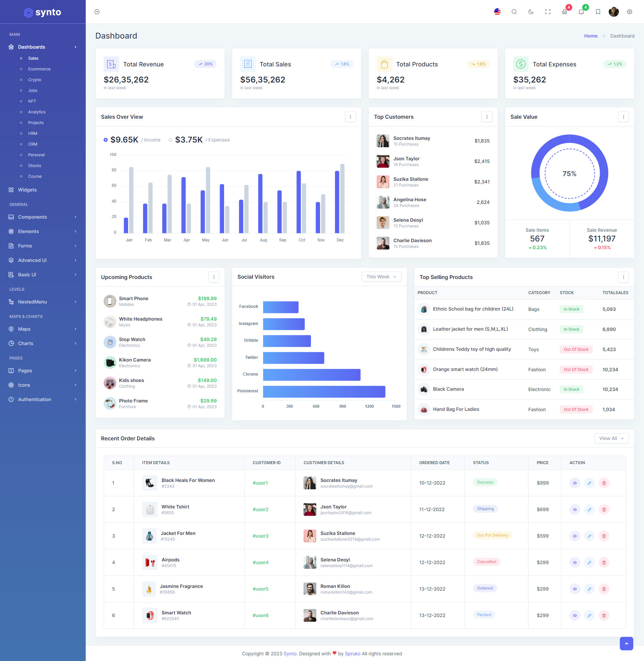Collapse sidebar using top-left toggle icon
Screen dimensions: 644x661
tap(97, 12)
